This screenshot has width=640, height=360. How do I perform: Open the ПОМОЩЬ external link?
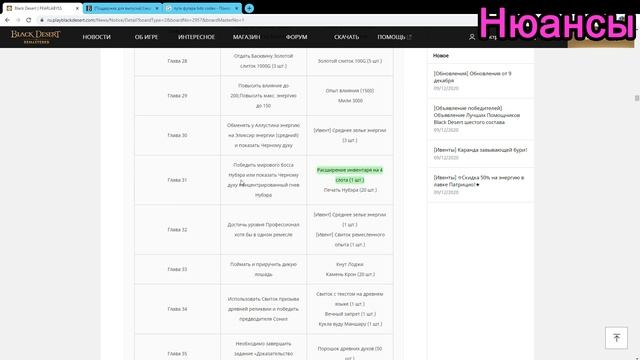[x=394, y=37]
